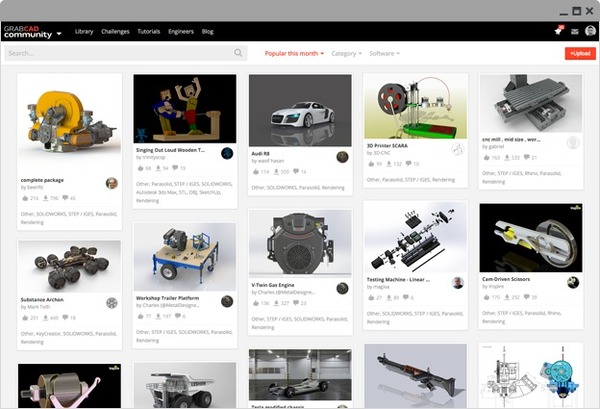Open the messages envelope icon
Image resolution: width=600 pixels, height=409 pixels.
[574, 31]
